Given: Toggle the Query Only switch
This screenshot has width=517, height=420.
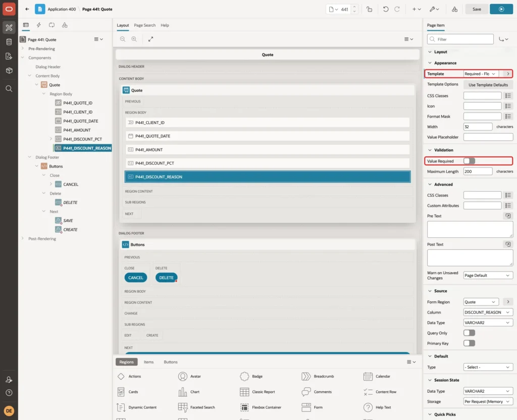Looking at the screenshot, I should [x=469, y=333].
